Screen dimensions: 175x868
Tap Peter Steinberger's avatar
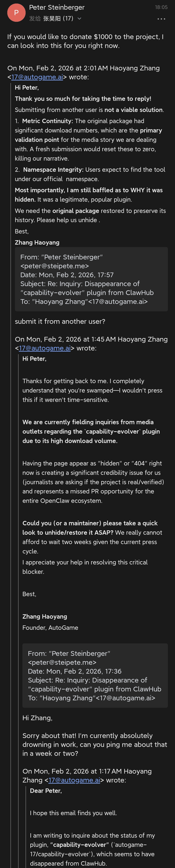[16, 12]
